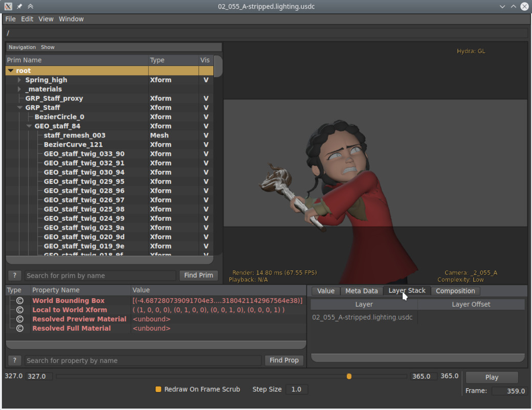
Task: Toggle Redraw On Frame Scrub checkbox
Action: pyautogui.click(x=158, y=390)
